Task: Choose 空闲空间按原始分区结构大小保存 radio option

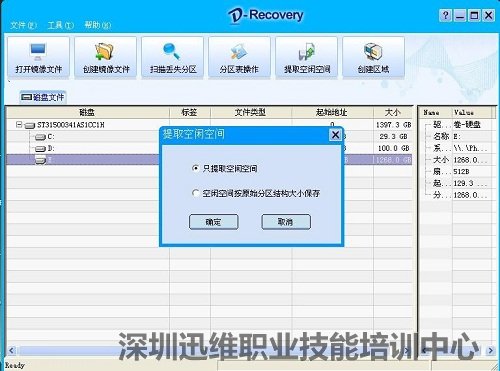Action: tap(195, 193)
